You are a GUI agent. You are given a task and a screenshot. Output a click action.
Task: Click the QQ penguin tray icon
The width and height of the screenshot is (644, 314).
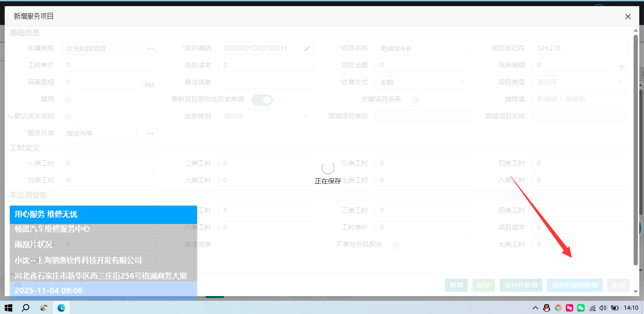(546, 308)
